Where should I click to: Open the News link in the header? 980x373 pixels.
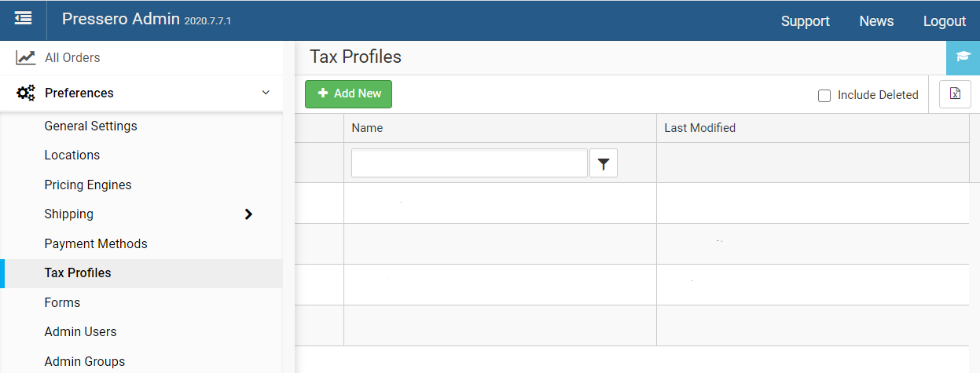point(876,21)
